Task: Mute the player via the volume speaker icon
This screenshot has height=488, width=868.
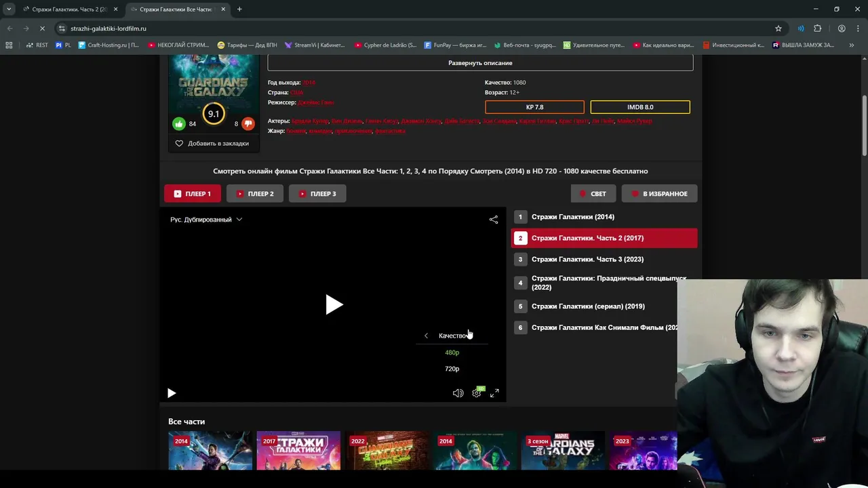Action: point(458,393)
